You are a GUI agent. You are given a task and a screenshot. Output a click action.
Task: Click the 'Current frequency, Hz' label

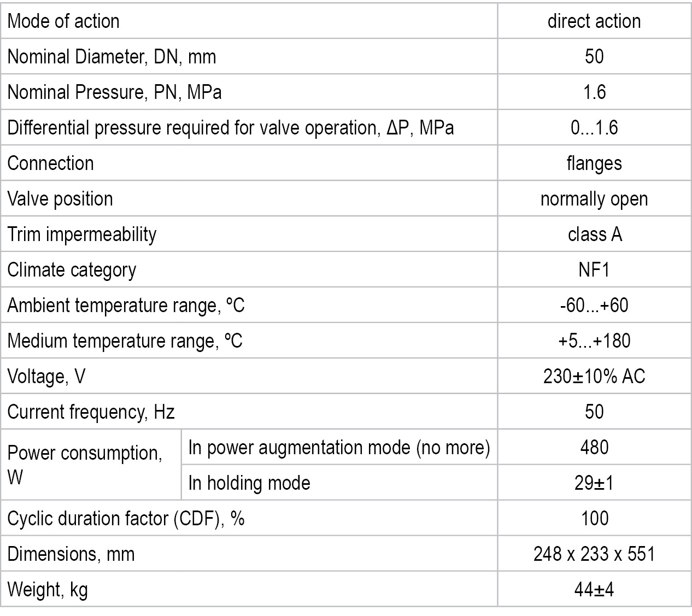(91, 412)
